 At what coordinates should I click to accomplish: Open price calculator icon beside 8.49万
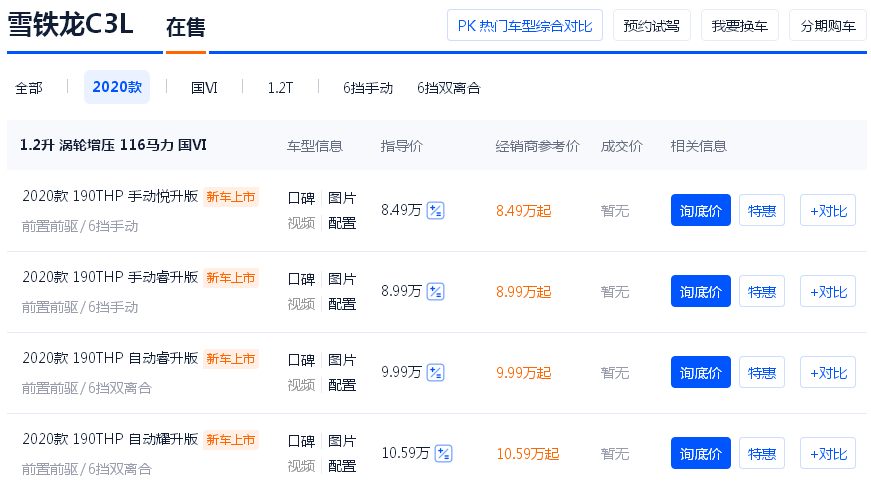pos(435,211)
